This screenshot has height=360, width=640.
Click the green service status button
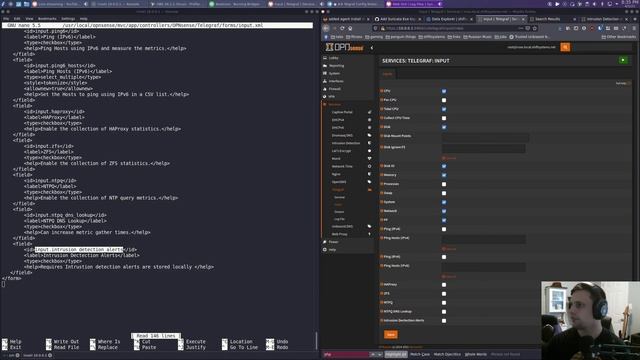click(x=623, y=60)
